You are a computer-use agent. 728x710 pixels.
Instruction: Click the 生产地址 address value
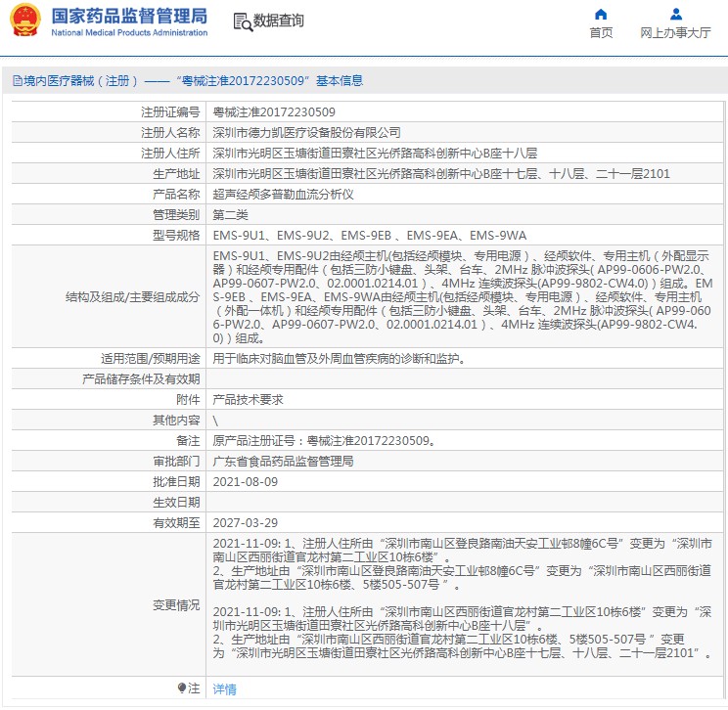pyautogui.click(x=441, y=173)
